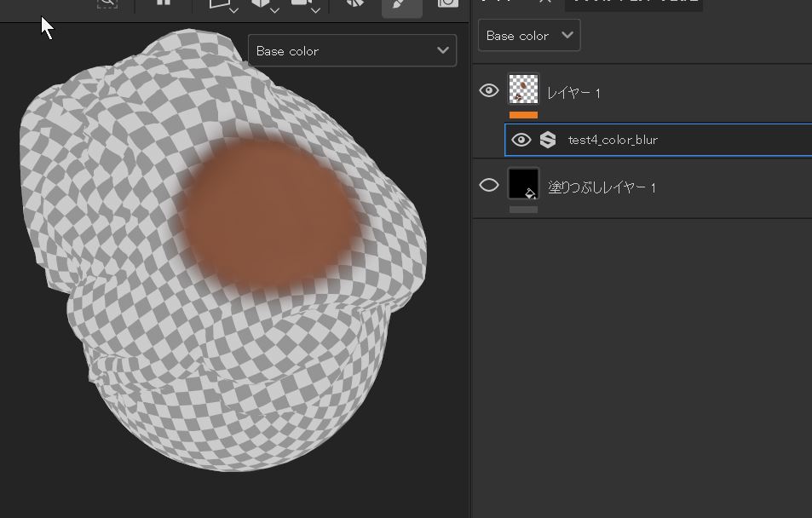812x518 pixels.
Task: Click the video camera icon in the toolbar
Action: 301,4
